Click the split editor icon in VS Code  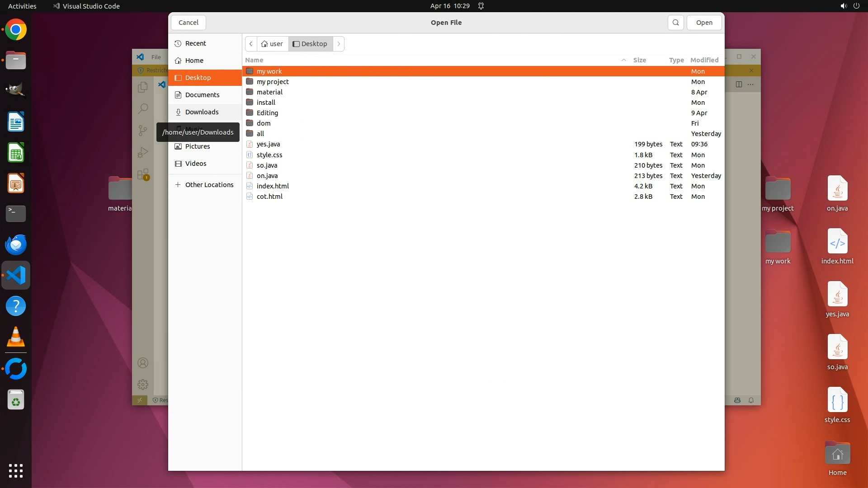tap(739, 84)
